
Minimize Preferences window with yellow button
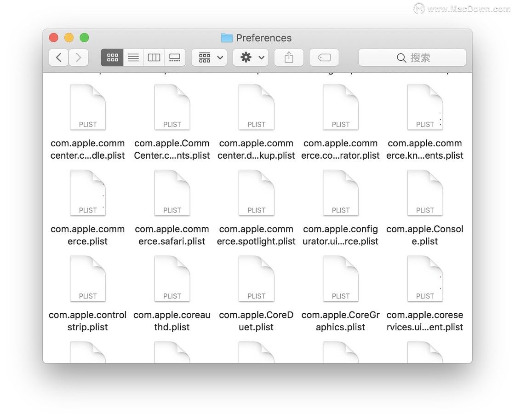tap(69, 38)
